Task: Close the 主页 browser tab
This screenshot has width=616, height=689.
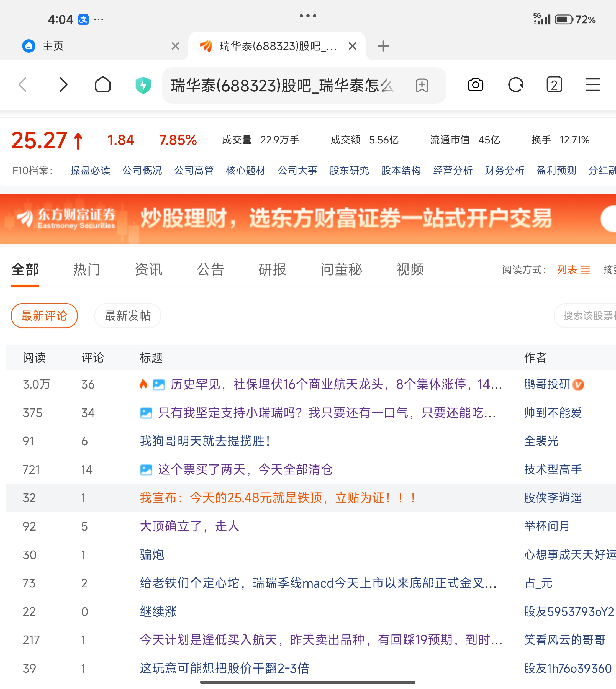Action: tap(175, 46)
